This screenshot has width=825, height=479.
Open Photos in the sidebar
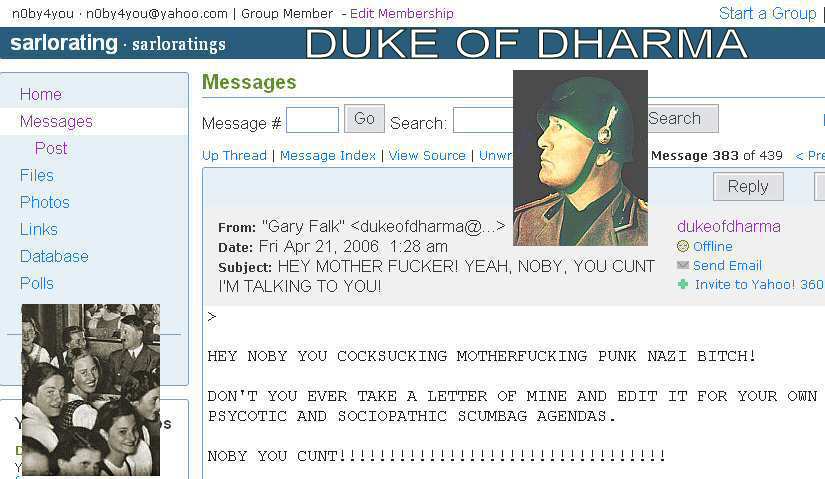(x=45, y=202)
